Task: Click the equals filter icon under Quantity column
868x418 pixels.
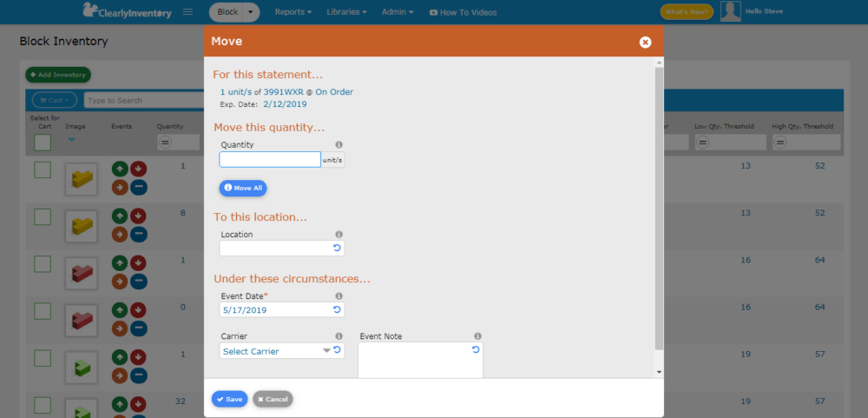Action: point(164,143)
